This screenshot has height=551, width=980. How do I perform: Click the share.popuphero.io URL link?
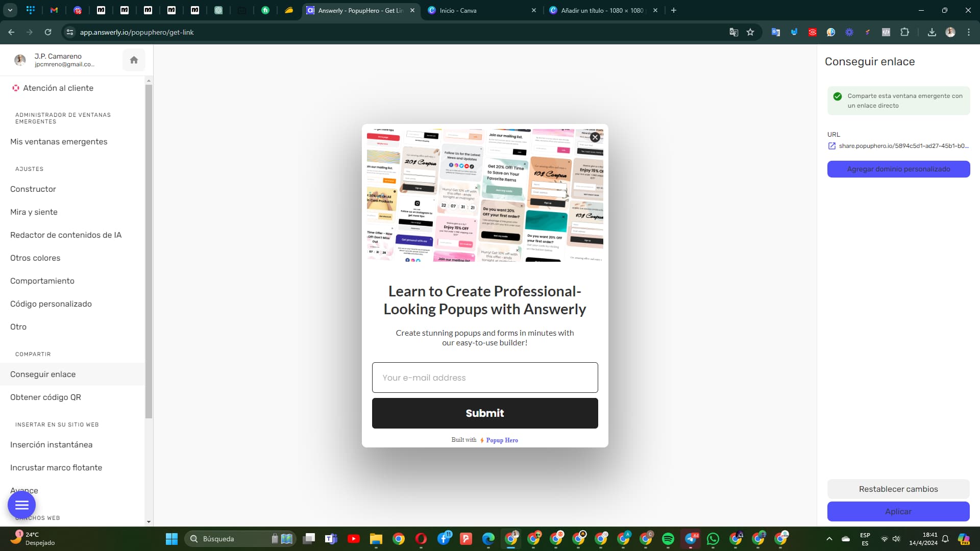(x=904, y=146)
